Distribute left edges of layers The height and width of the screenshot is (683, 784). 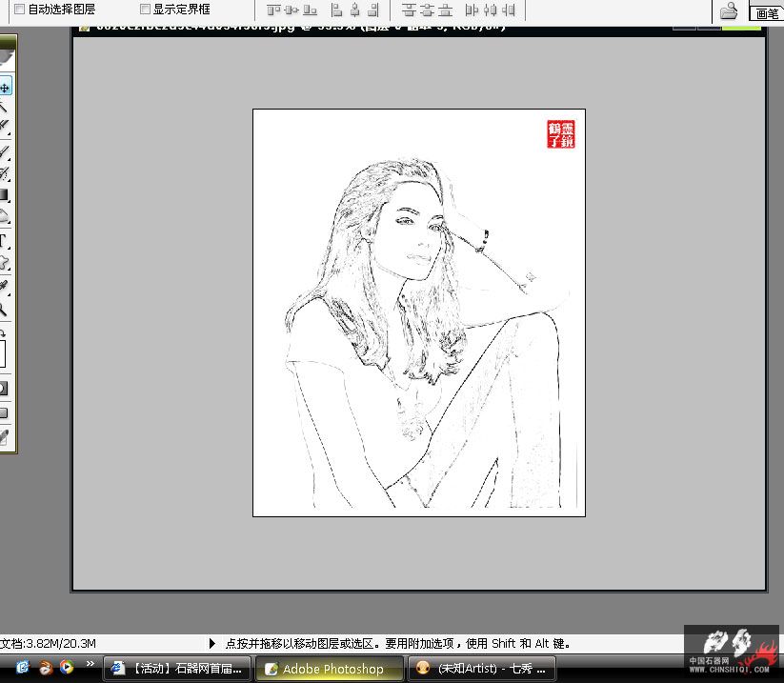coord(472,10)
